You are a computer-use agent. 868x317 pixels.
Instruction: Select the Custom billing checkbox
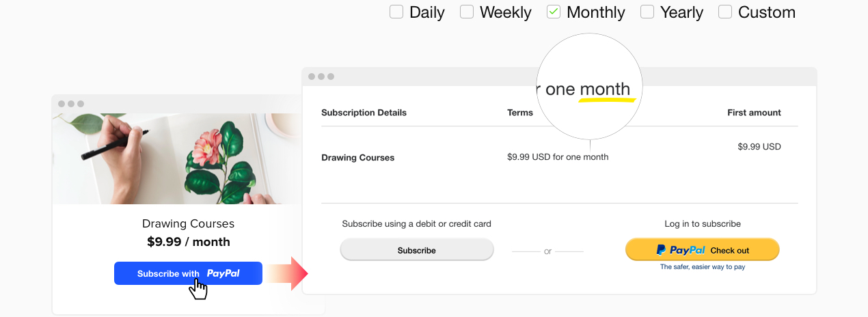pos(725,12)
